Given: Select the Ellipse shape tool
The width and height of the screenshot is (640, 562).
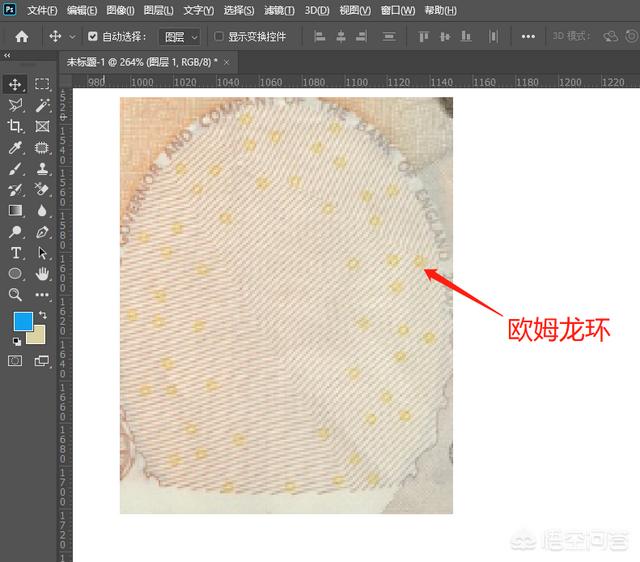Looking at the screenshot, I should pyautogui.click(x=16, y=273).
